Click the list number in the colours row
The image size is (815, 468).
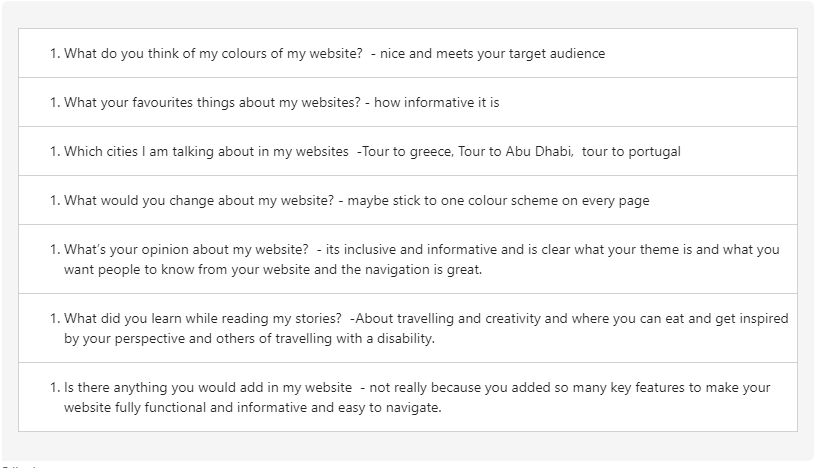click(55, 54)
